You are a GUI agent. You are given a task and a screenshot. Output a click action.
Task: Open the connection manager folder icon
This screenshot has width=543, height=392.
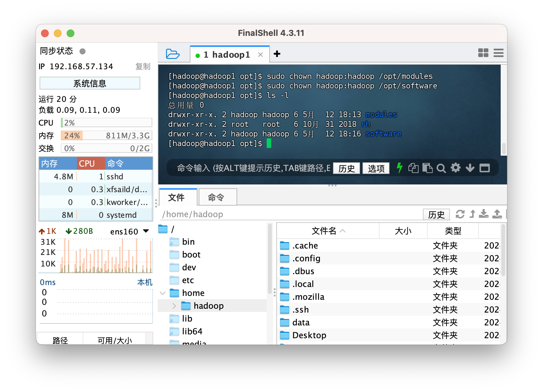[x=173, y=54]
